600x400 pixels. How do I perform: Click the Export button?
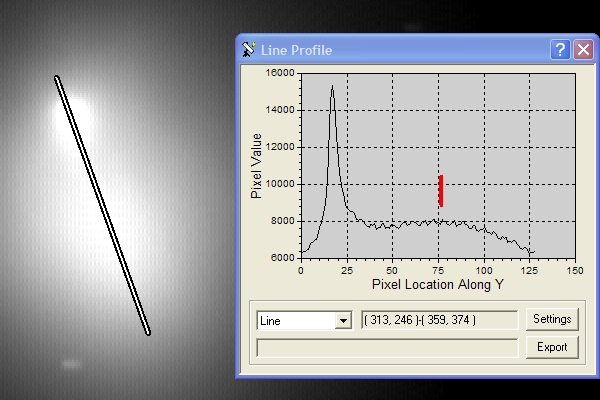click(552, 347)
